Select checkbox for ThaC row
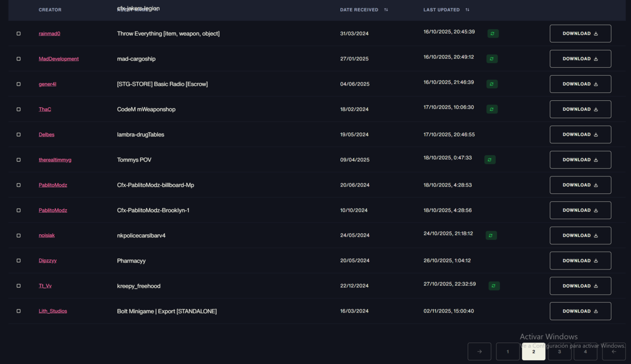This screenshot has width=631, height=364. (x=18, y=109)
